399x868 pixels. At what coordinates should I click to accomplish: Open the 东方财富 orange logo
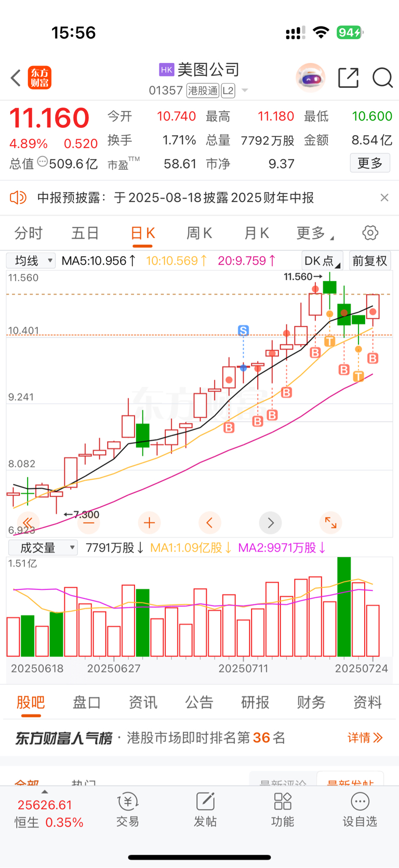(39, 78)
